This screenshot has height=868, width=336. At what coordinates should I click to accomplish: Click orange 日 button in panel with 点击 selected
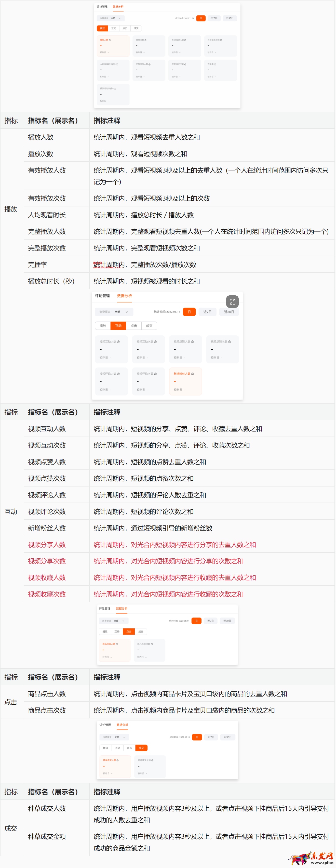196,621
